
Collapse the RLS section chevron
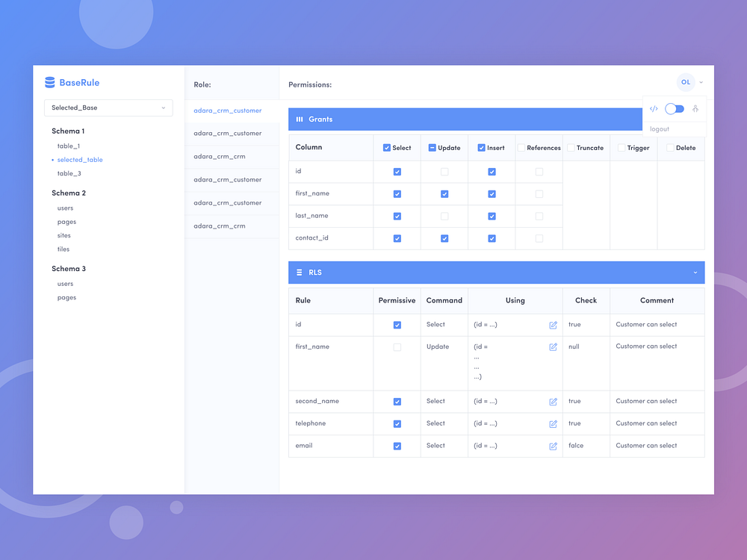point(695,273)
